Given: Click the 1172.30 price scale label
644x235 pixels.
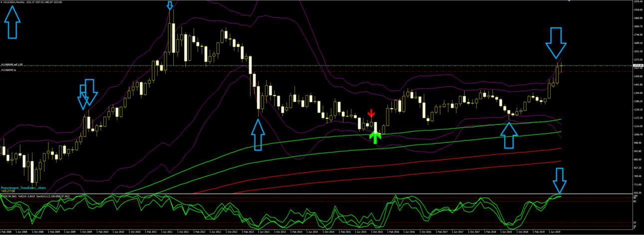Looking at the screenshot, I should [x=639, y=118].
